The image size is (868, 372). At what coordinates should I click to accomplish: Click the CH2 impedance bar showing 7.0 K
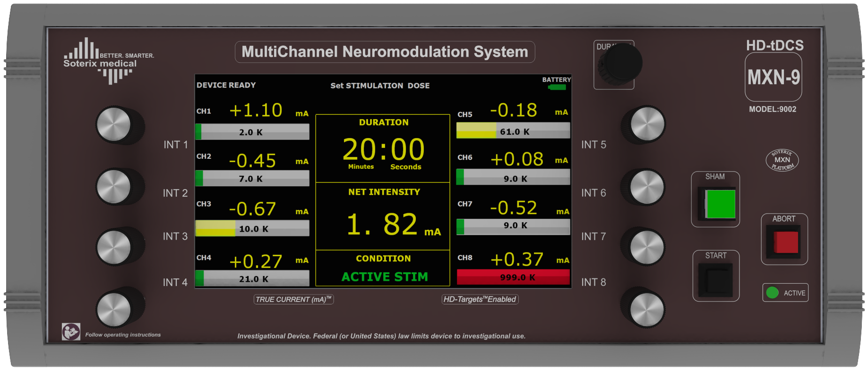(x=252, y=178)
